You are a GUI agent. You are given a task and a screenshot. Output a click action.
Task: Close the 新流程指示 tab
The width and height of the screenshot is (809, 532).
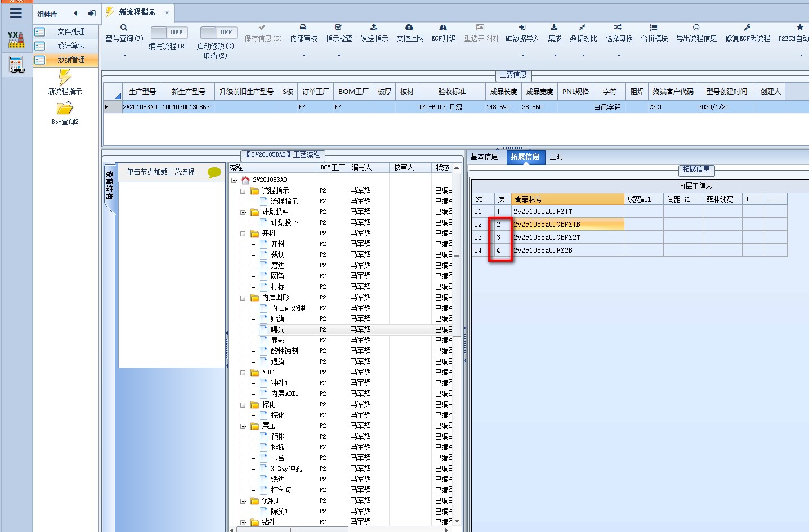tap(167, 12)
